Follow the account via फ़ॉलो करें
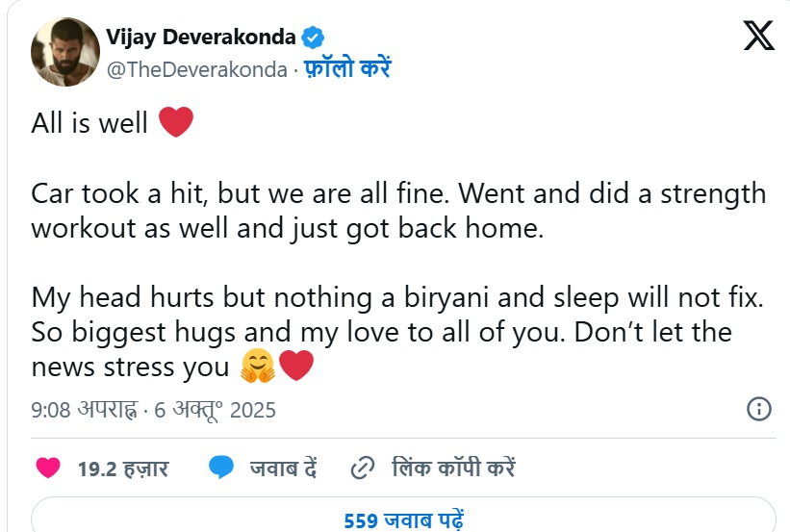 (348, 69)
